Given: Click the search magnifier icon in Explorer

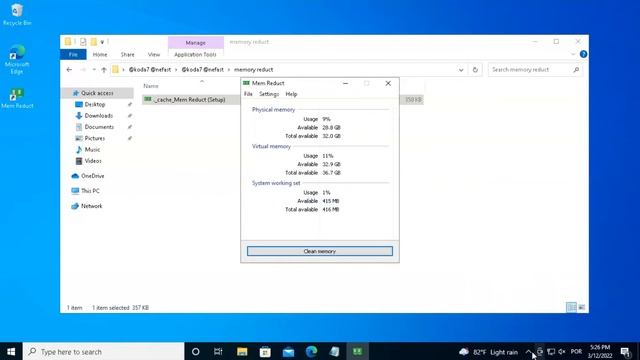Looking at the screenshot, I should [576, 70].
